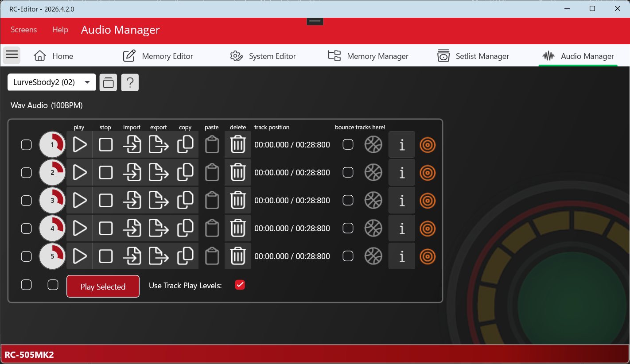Click the small handle at the top of the red header
630x364 pixels.
coord(315,21)
